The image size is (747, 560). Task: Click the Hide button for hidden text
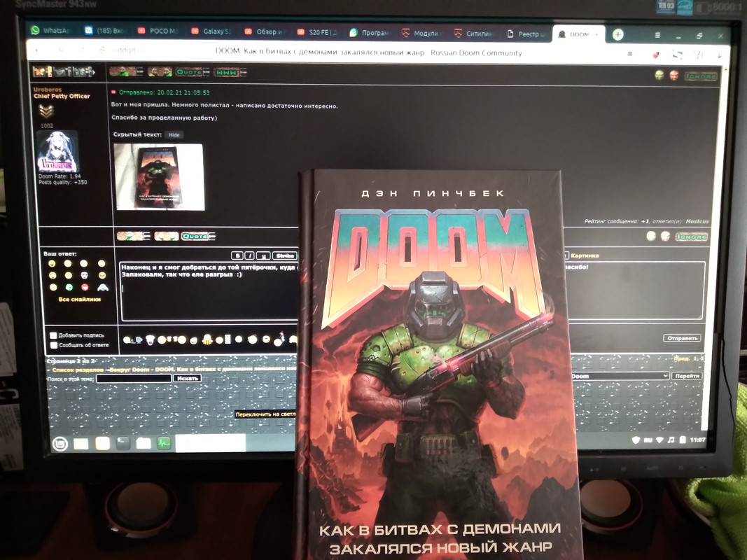click(x=174, y=135)
